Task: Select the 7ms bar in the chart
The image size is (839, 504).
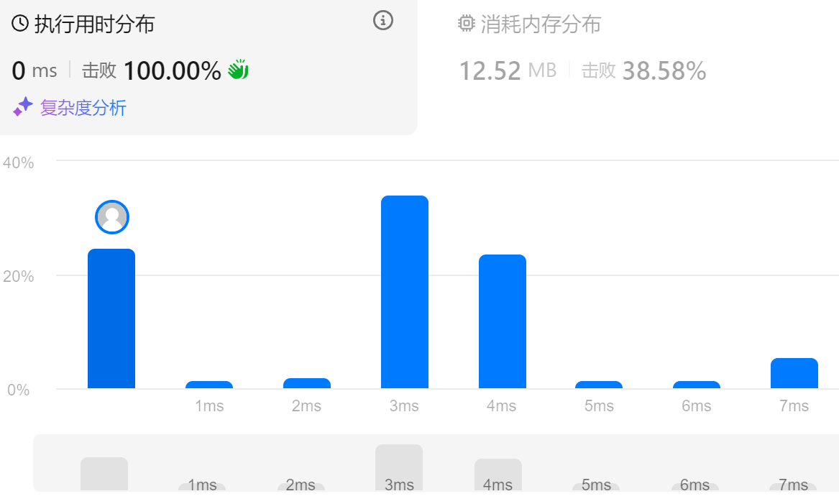Action: tap(794, 373)
